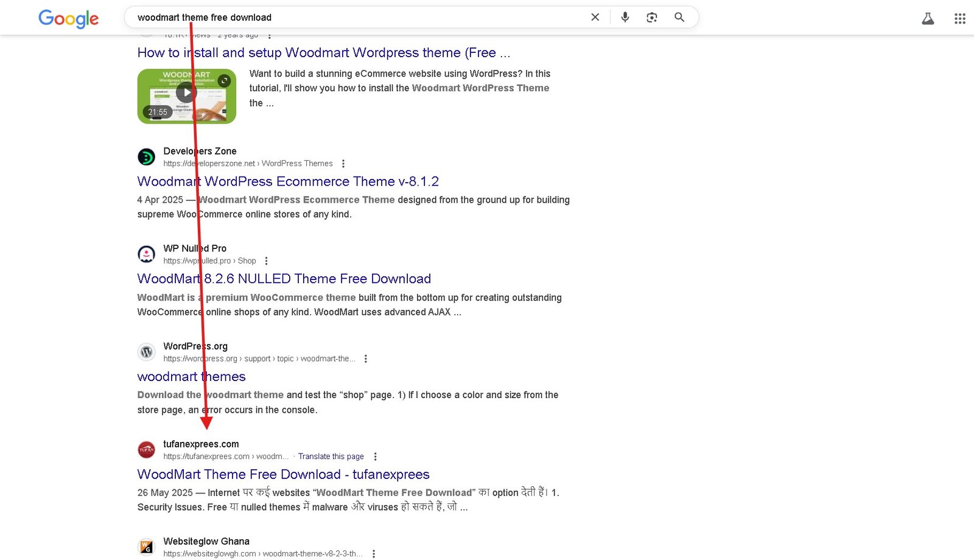Image resolution: width=974 pixels, height=560 pixels.
Task: Click tufanexprees.com favicon
Action: tap(147, 450)
